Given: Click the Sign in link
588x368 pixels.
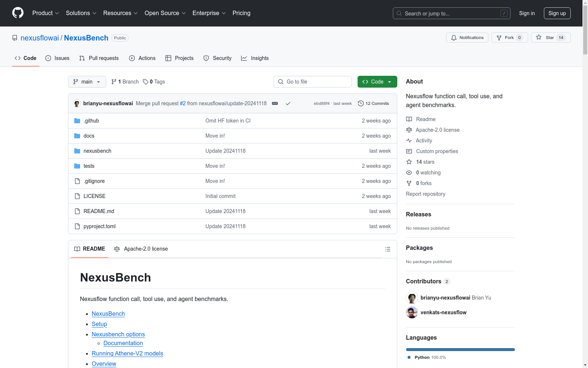Looking at the screenshot, I should click(x=527, y=13).
